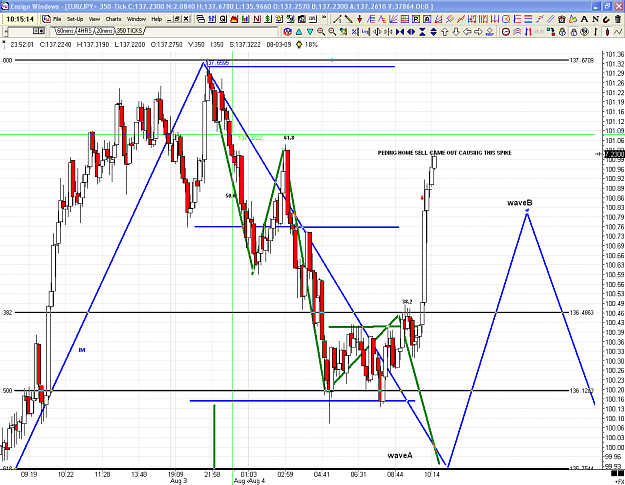Viewport: 625px width, 485px height.
Task: Select the Fibonacci fan lines tool
Action: click(393, 19)
